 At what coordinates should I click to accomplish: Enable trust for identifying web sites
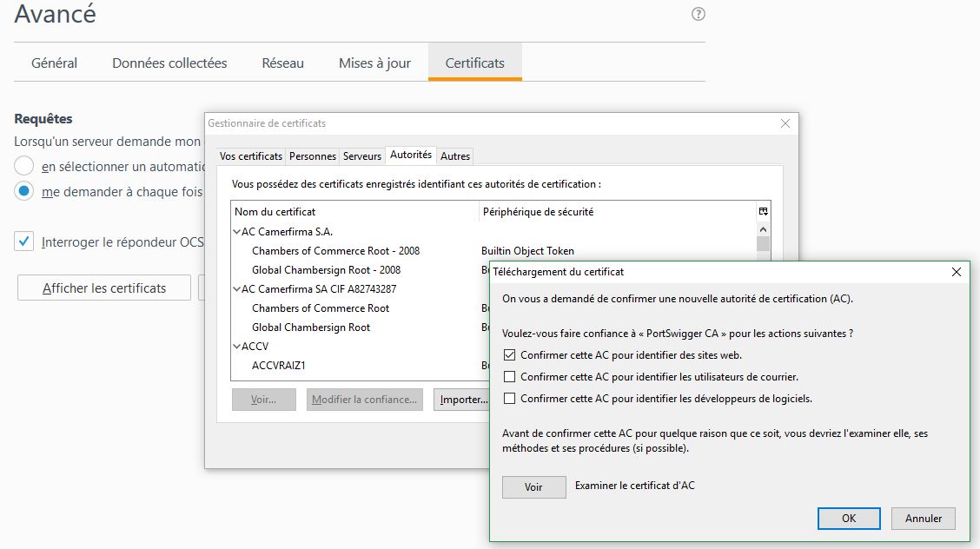(510, 355)
